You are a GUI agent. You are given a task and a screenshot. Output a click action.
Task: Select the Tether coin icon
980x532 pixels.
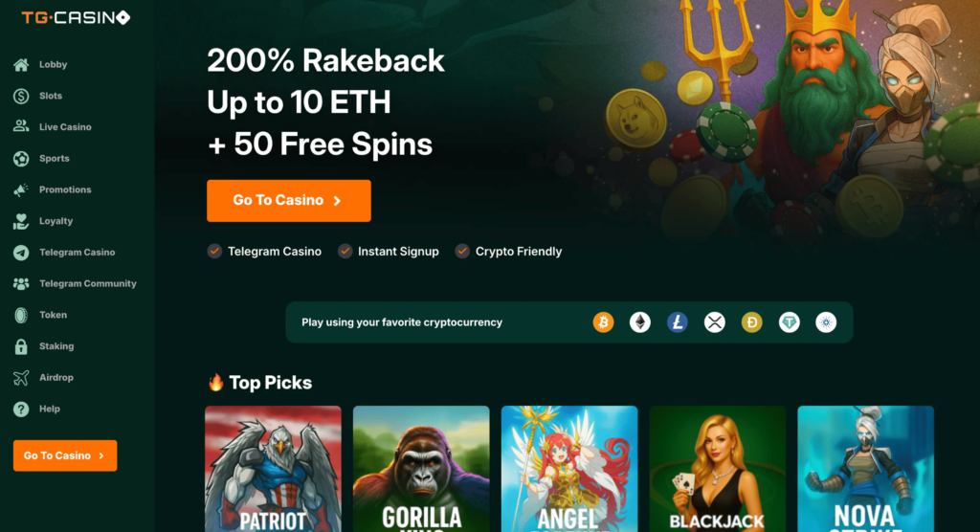pos(789,322)
